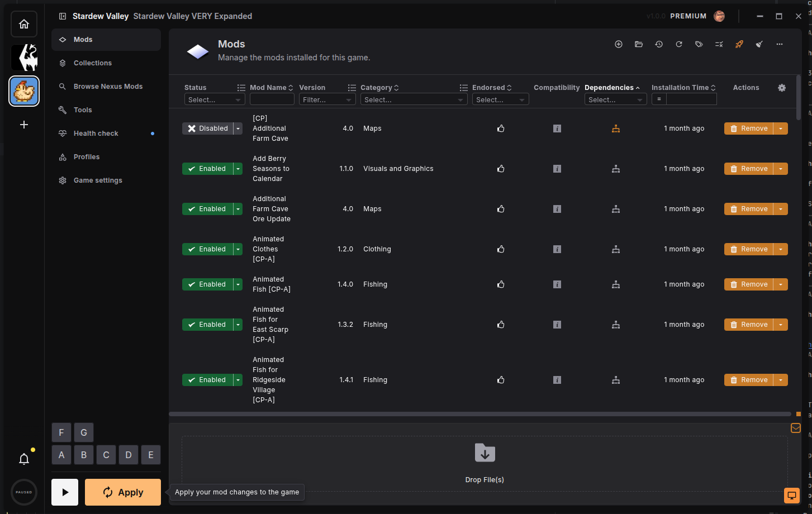
Task: Click the Drop File(s) upload area
Action: [485, 464]
